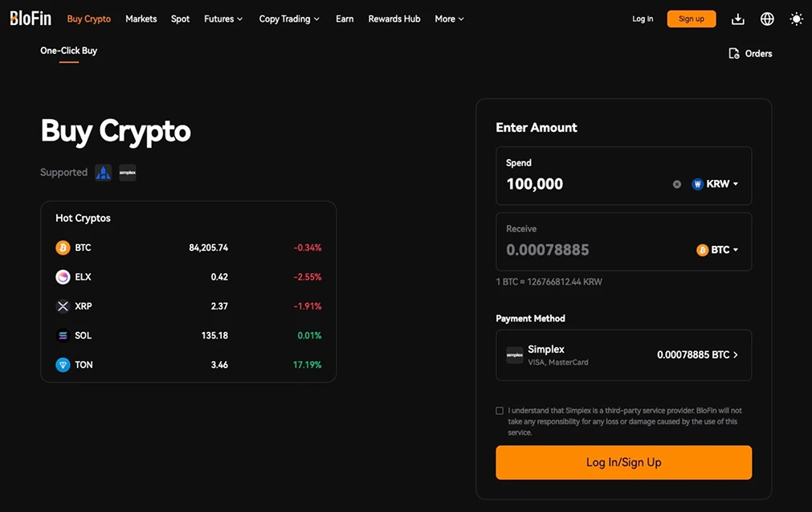Screen dimensions: 812x512
Task: Click the download app icon
Action: point(738,19)
